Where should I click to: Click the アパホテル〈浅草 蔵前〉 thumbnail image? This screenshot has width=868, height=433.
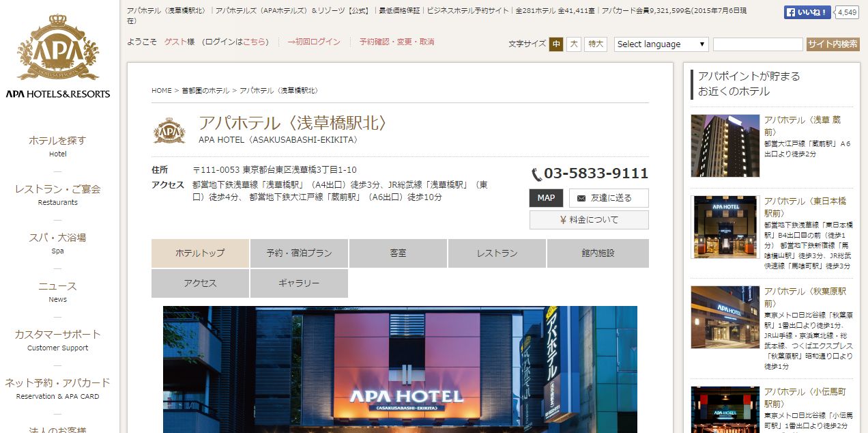coord(725,146)
